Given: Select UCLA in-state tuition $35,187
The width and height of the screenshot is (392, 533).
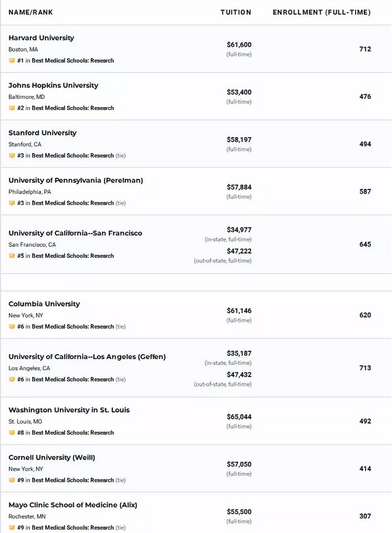Looking at the screenshot, I should coord(239,354).
